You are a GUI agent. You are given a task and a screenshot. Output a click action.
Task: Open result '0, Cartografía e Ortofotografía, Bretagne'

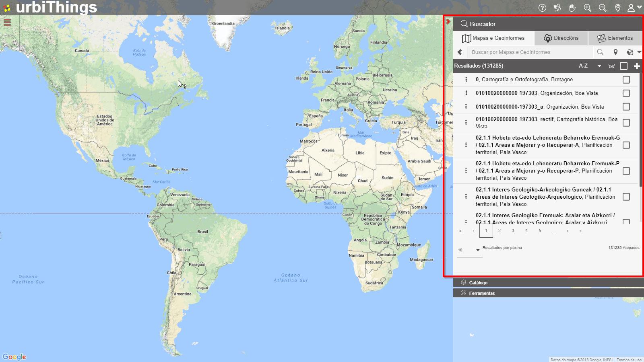coord(524,80)
